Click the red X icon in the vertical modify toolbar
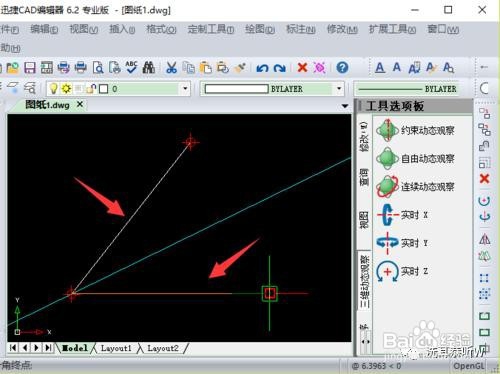500x374 pixels. pyautogui.click(x=484, y=179)
